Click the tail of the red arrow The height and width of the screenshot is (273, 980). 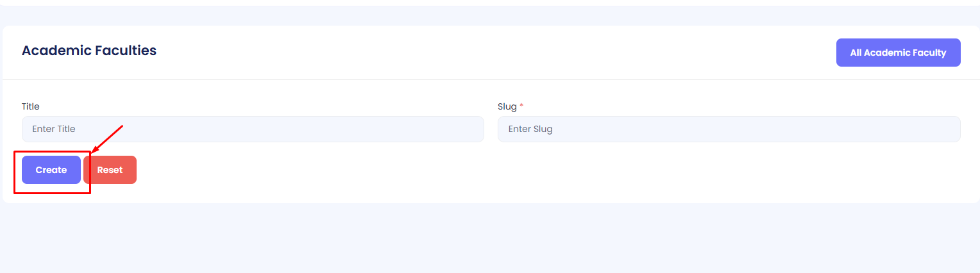click(121, 126)
